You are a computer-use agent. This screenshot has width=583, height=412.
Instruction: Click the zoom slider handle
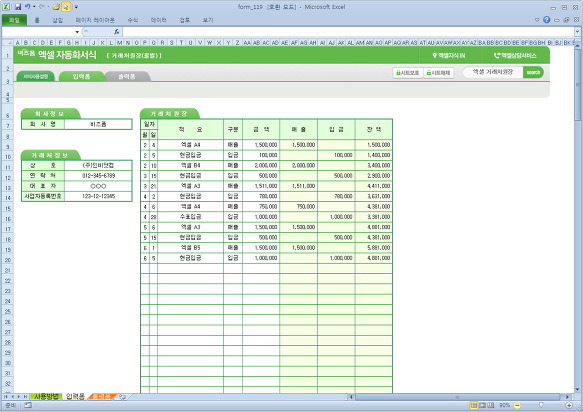541,405
